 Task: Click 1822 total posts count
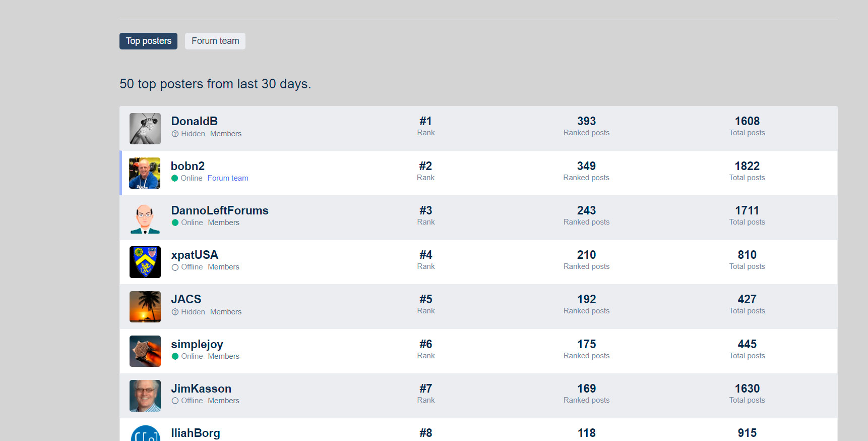tap(747, 166)
